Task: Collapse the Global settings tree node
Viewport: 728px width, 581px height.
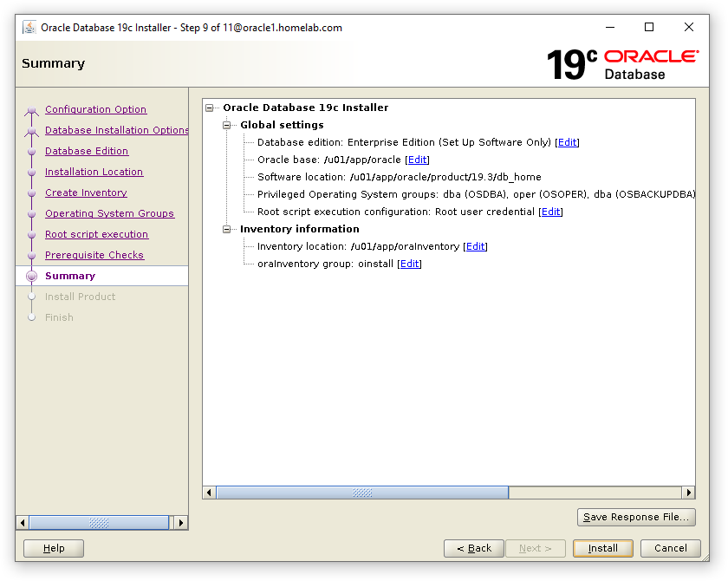Action: (227, 126)
